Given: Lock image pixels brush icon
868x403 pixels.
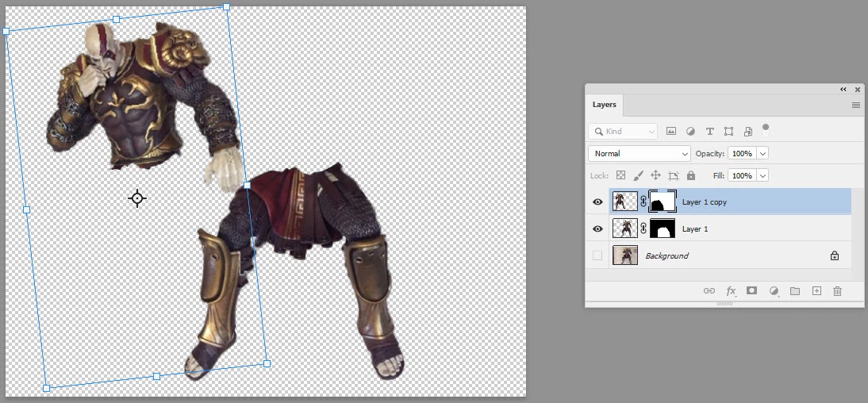Looking at the screenshot, I should coord(638,175).
